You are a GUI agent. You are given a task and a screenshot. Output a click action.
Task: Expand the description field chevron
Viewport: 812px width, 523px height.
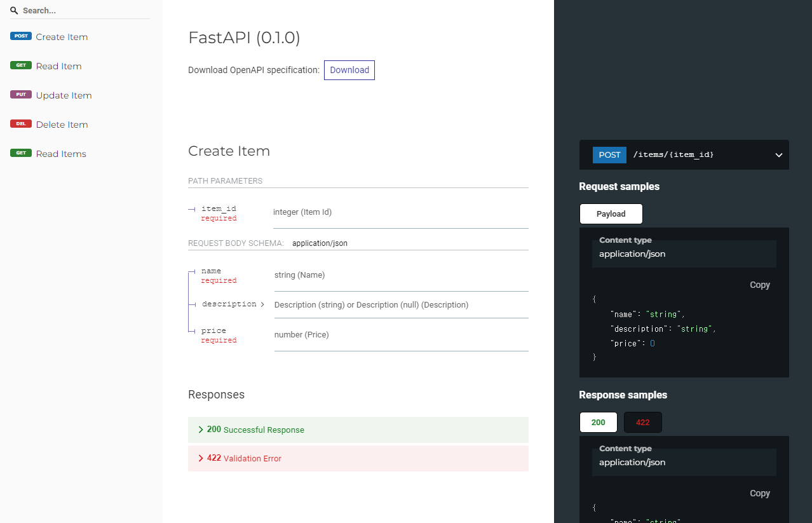click(x=262, y=304)
